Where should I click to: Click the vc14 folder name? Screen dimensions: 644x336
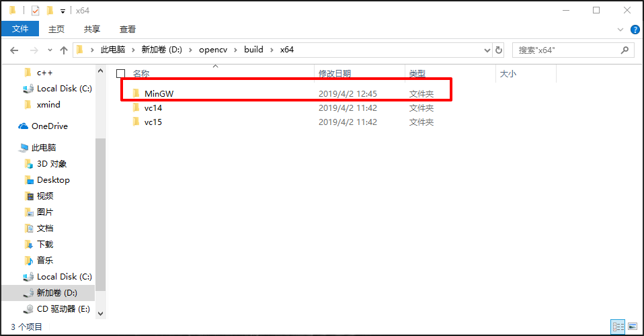point(153,108)
